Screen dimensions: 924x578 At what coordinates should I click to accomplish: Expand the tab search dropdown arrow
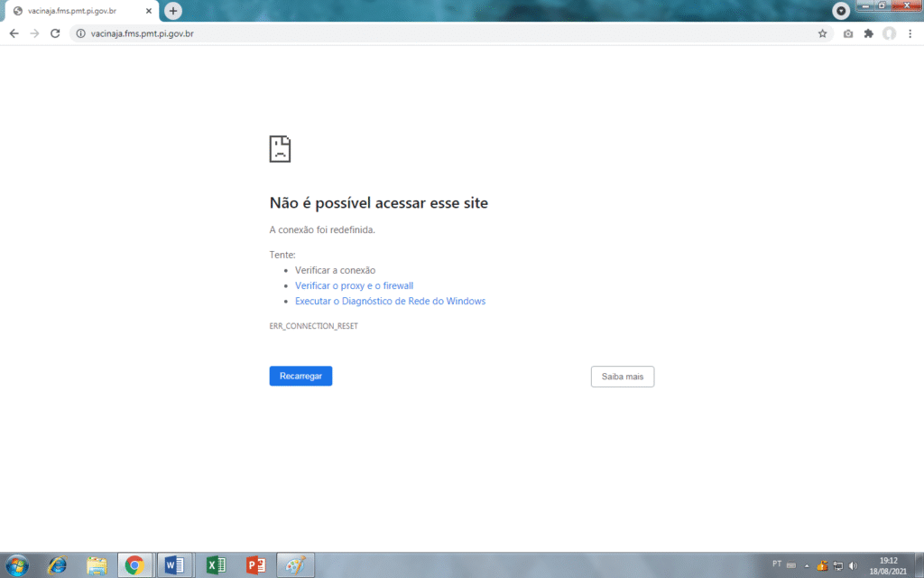click(841, 11)
